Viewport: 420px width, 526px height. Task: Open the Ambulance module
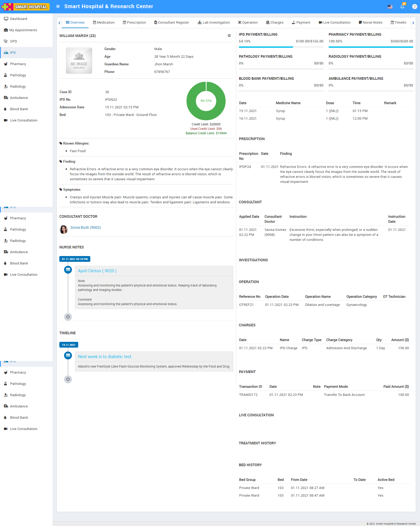tap(19, 98)
